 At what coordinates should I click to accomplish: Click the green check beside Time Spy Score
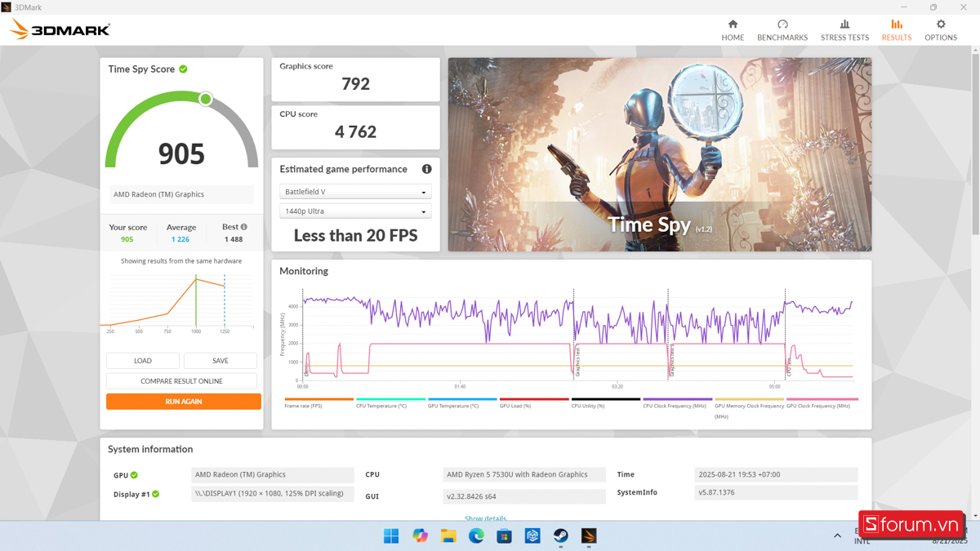[x=183, y=69]
